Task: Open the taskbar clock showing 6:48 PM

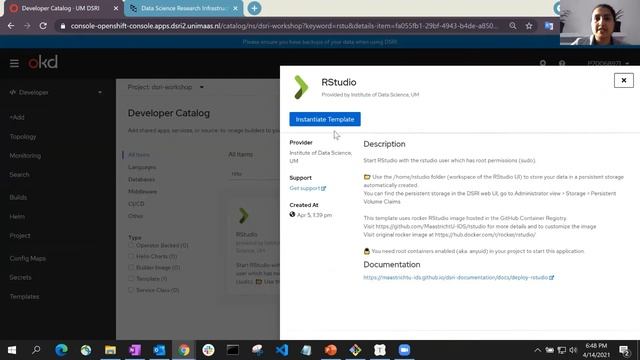Action: 596,350
